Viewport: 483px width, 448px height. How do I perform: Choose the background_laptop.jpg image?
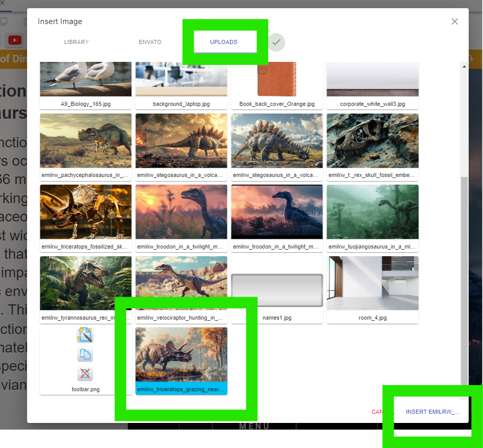tap(181, 85)
